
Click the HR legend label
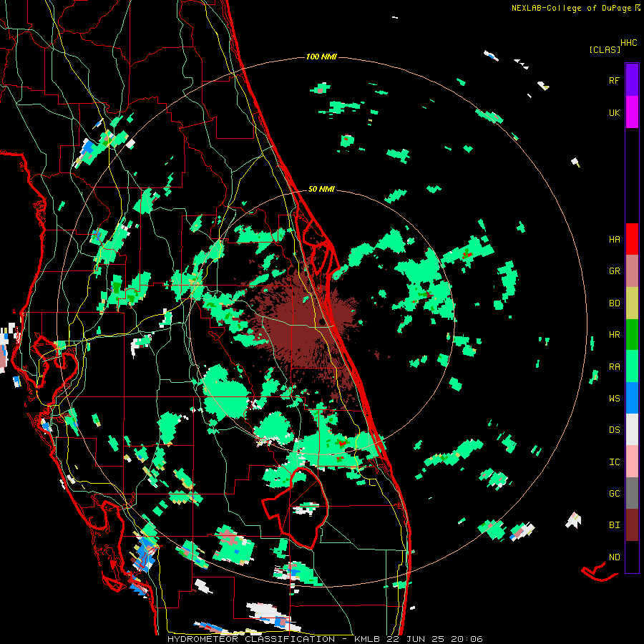(614, 335)
